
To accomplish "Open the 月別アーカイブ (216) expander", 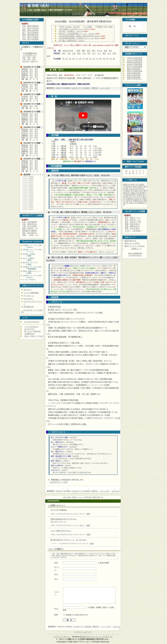I will point(135,161).
